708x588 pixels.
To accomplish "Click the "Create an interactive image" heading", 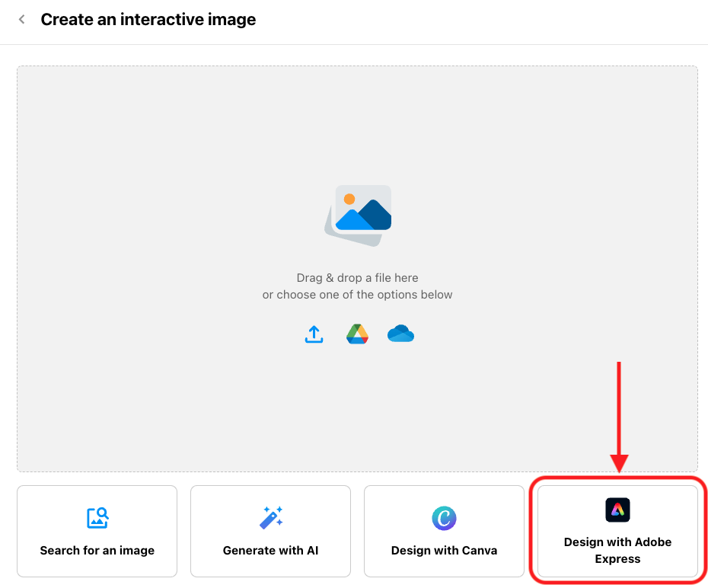I will click(148, 19).
